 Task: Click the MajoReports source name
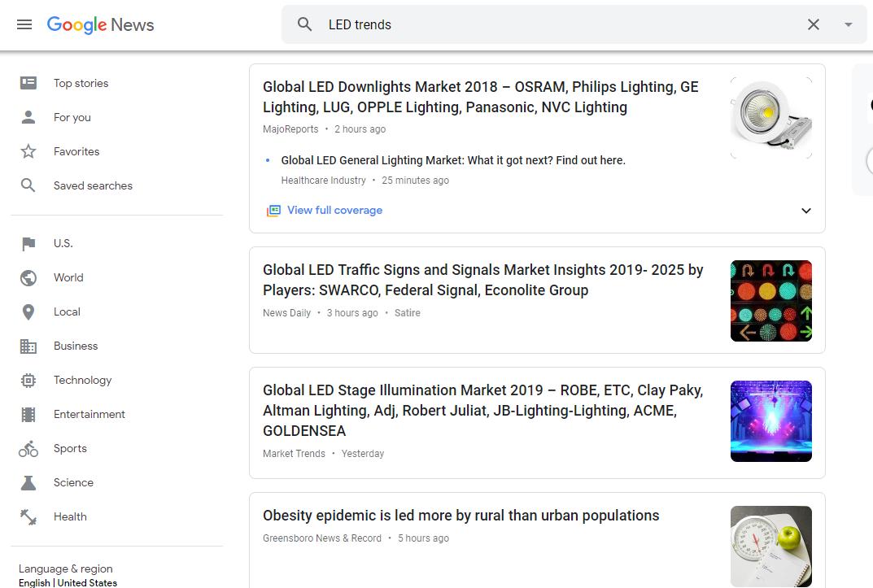290,129
